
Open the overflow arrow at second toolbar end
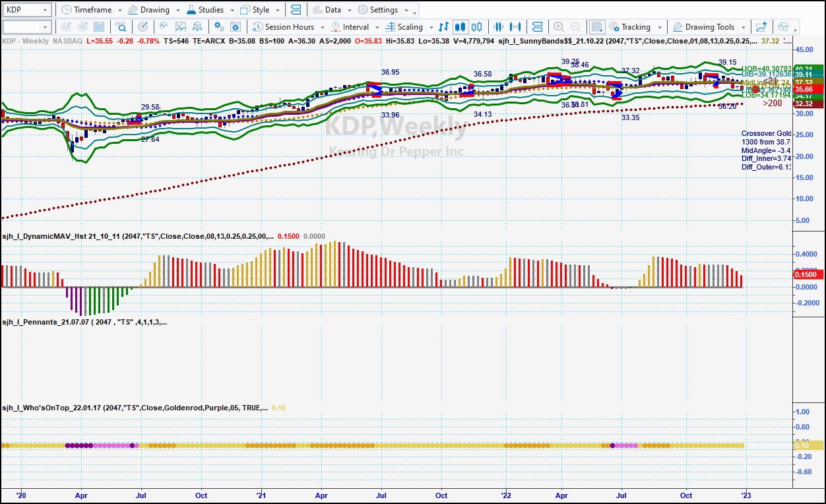pyautogui.click(x=796, y=29)
